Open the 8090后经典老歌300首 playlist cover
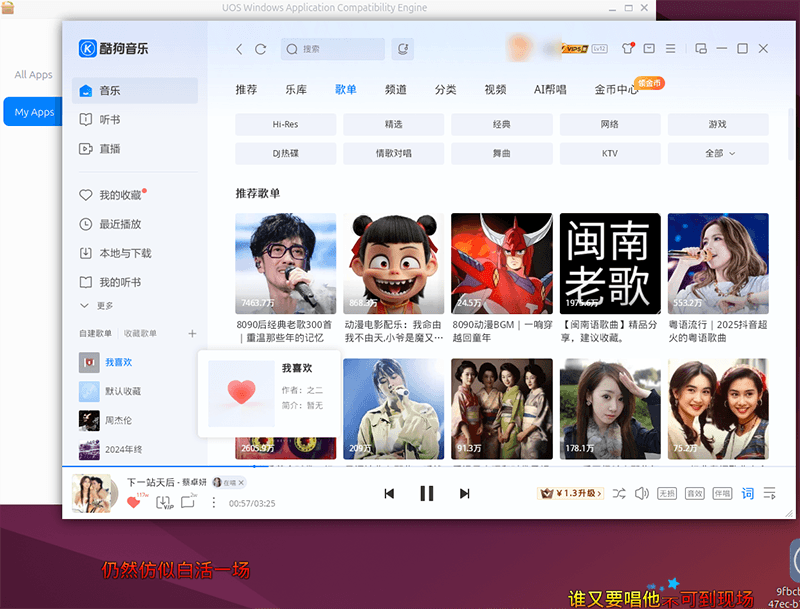This screenshot has height=609, width=800. (x=285, y=263)
